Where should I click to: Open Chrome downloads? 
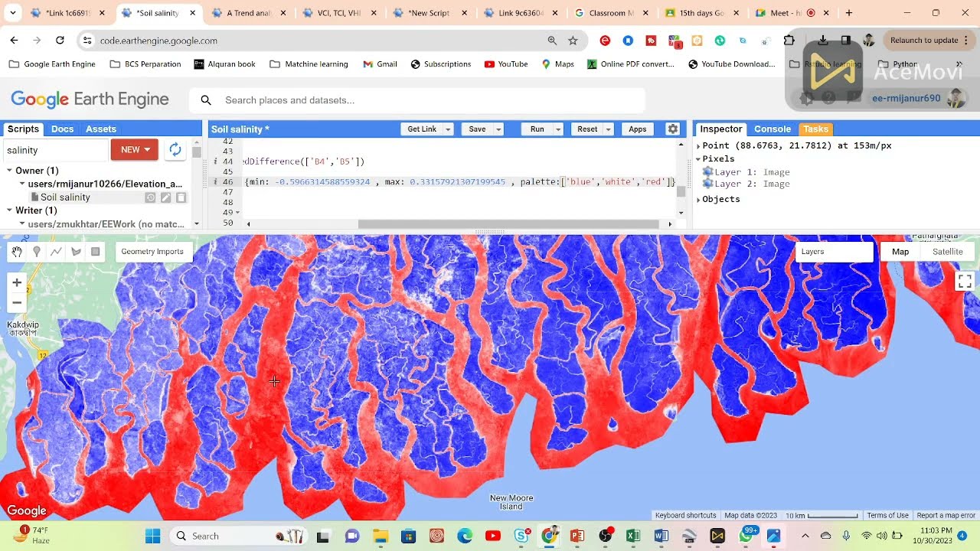pyautogui.click(x=822, y=41)
